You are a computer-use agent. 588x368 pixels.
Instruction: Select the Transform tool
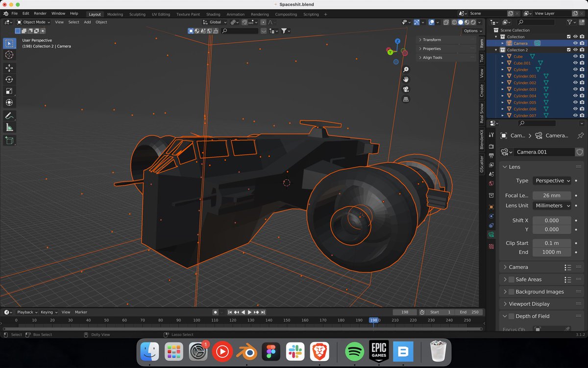click(9, 103)
